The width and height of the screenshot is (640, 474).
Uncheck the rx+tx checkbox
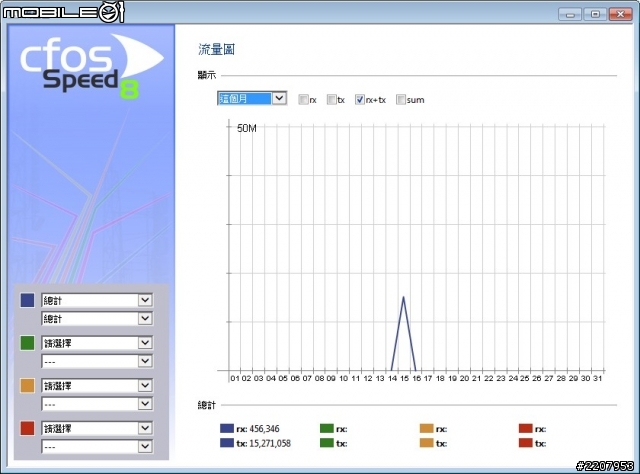[x=360, y=100]
